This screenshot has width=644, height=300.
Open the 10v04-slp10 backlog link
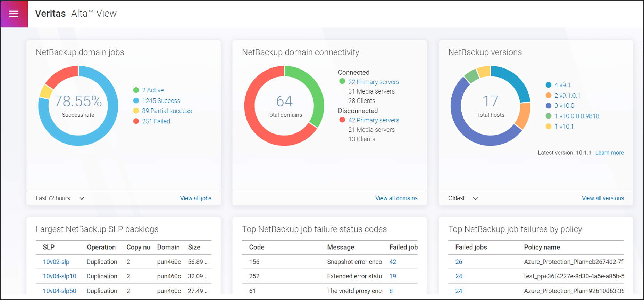pyautogui.click(x=59, y=276)
